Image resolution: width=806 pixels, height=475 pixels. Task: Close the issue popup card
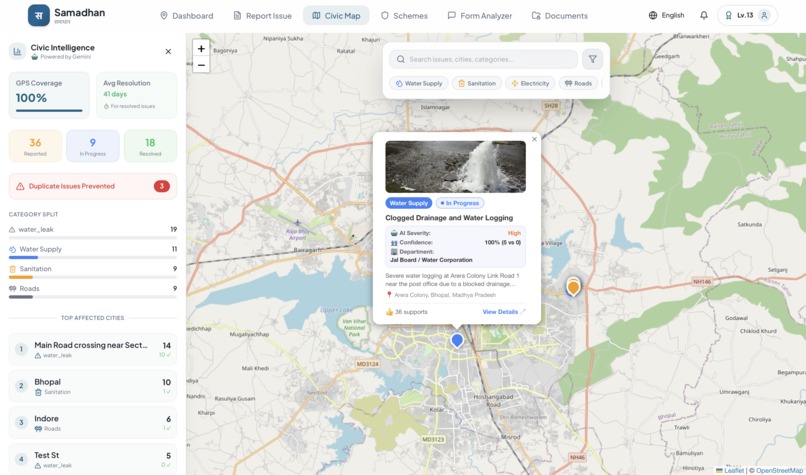pos(534,139)
